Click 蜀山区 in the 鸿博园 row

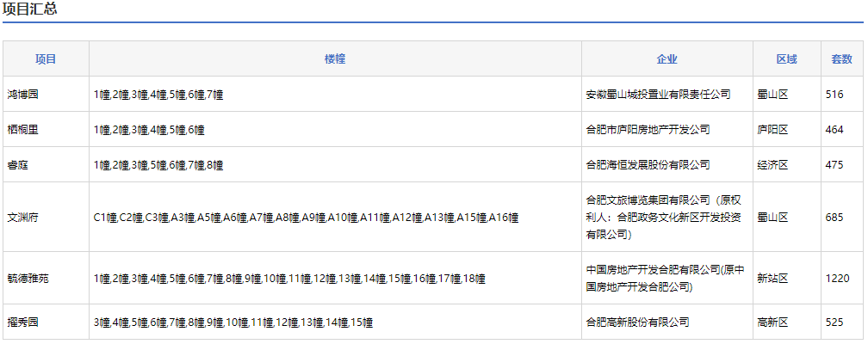[x=772, y=94]
